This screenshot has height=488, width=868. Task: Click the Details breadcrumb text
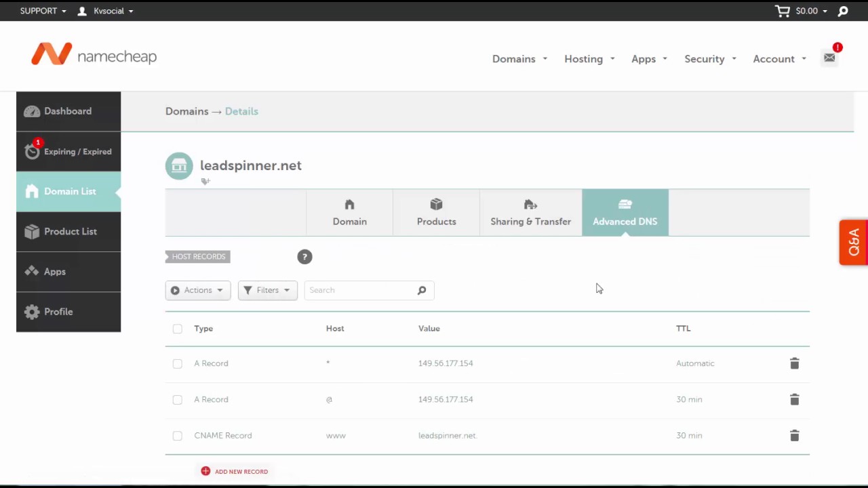click(x=241, y=111)
